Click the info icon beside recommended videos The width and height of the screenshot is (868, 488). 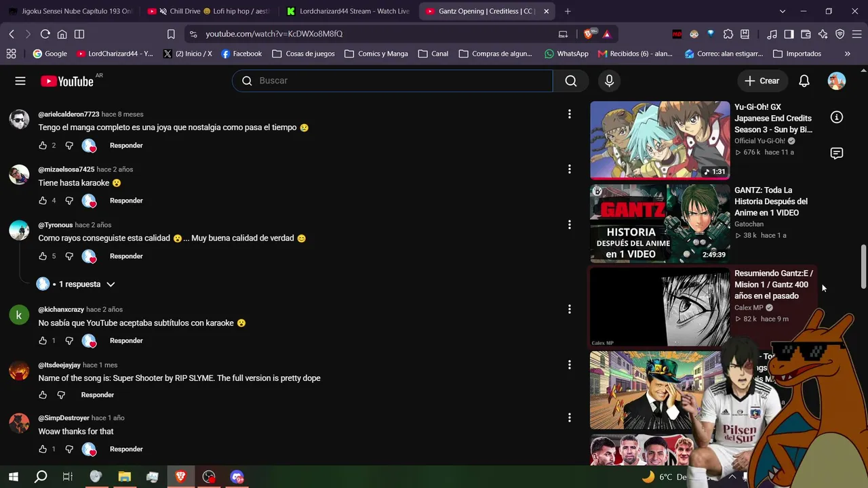coord(837,117)
